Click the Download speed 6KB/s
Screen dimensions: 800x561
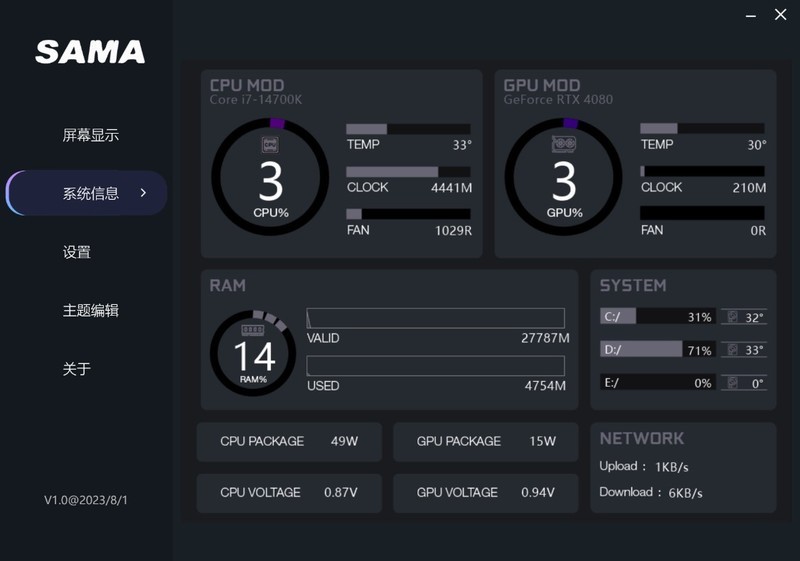click(685, 493)
